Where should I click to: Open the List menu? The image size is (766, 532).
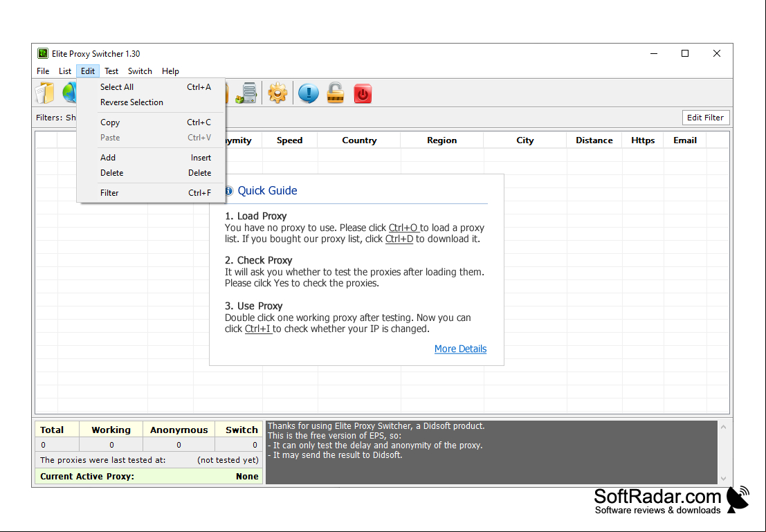pyautogui.click(x=65, y=71)
